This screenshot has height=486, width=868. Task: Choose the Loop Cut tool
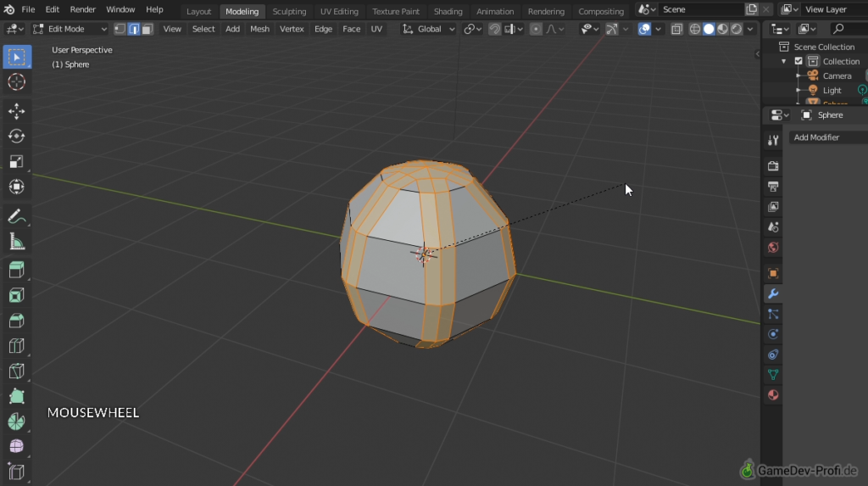pyautogui.click(x=17, y=346)
